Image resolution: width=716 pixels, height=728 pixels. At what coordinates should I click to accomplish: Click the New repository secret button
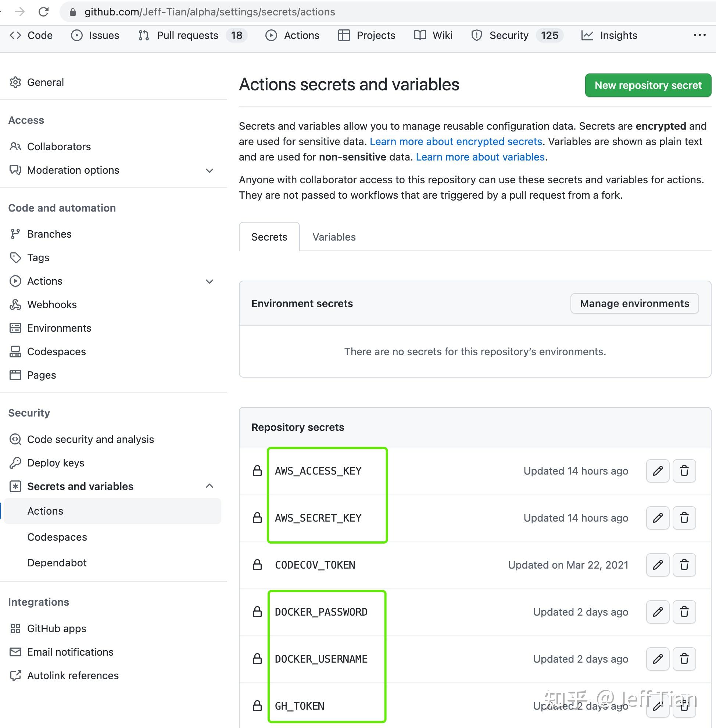point(648,85)
